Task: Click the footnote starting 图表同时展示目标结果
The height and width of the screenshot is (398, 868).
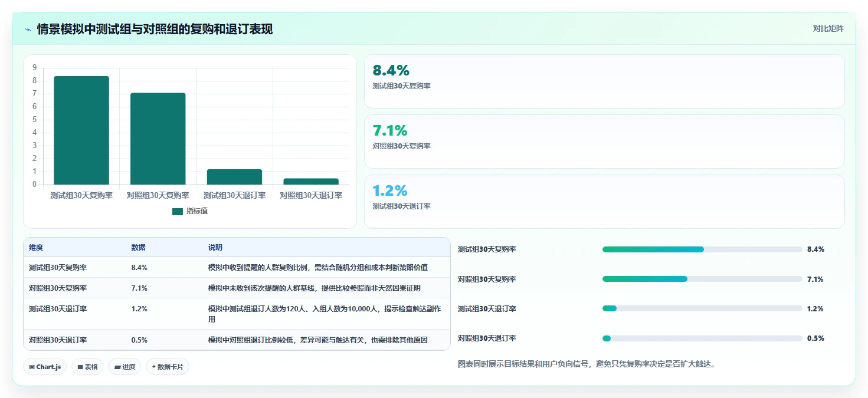Action: point(588,364)
